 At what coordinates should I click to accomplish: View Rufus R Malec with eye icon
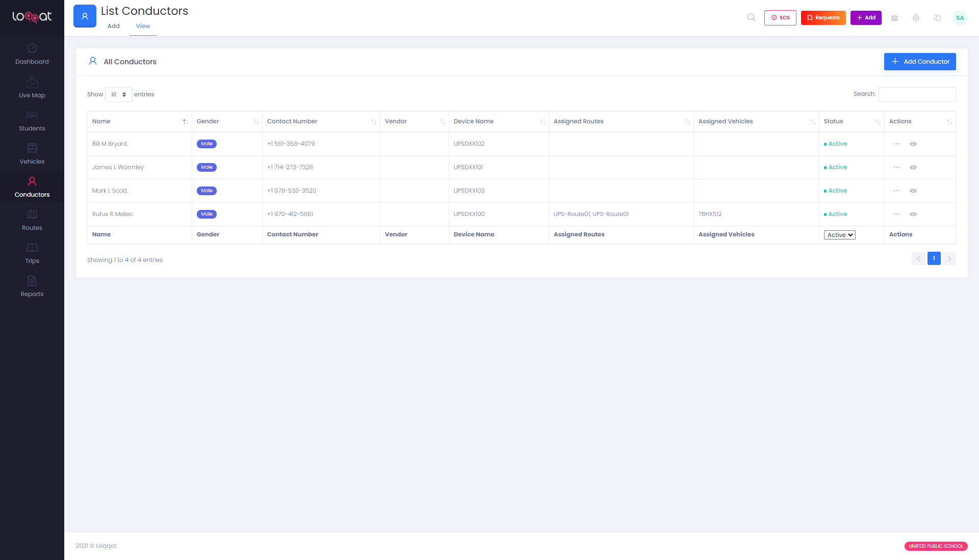(x=913, y=215)
